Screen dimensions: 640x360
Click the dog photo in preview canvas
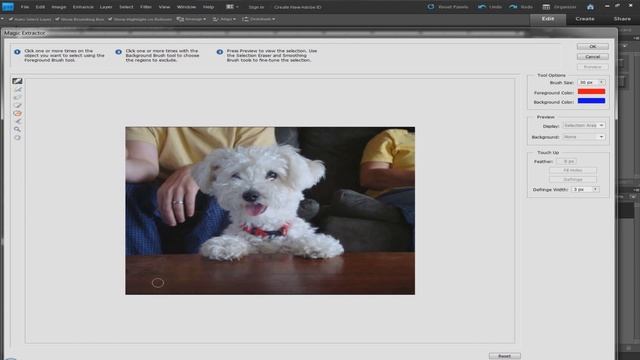(x=270, y=211)
